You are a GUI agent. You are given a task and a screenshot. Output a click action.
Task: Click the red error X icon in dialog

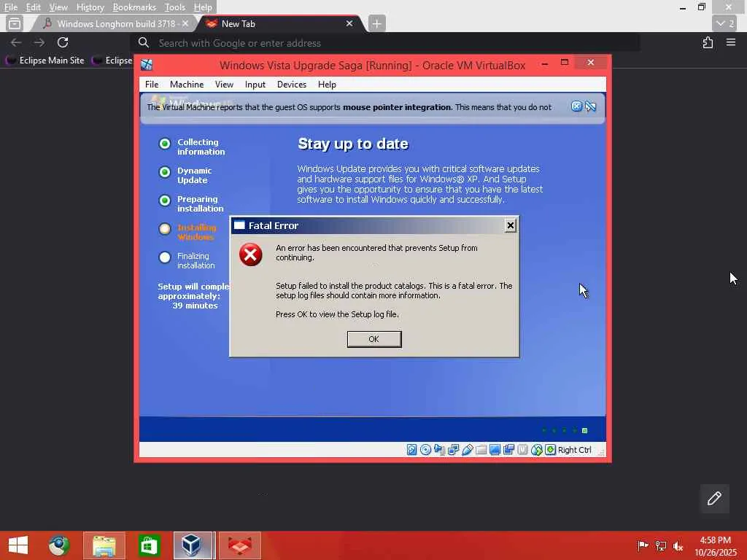(x=251, y=254)
